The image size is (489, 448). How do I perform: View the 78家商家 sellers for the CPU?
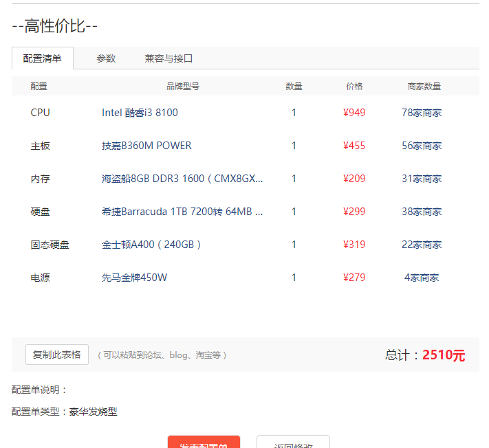tap(422, 113)
